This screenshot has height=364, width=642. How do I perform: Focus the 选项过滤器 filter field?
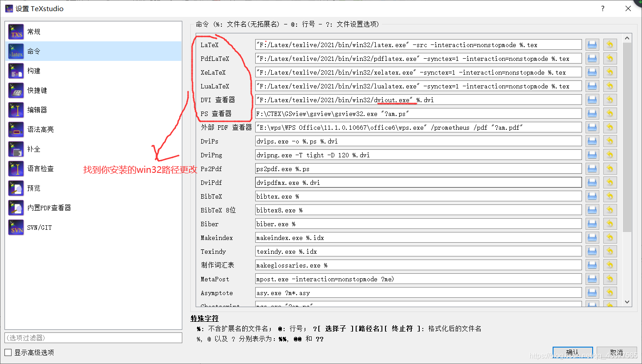point(93,338)
